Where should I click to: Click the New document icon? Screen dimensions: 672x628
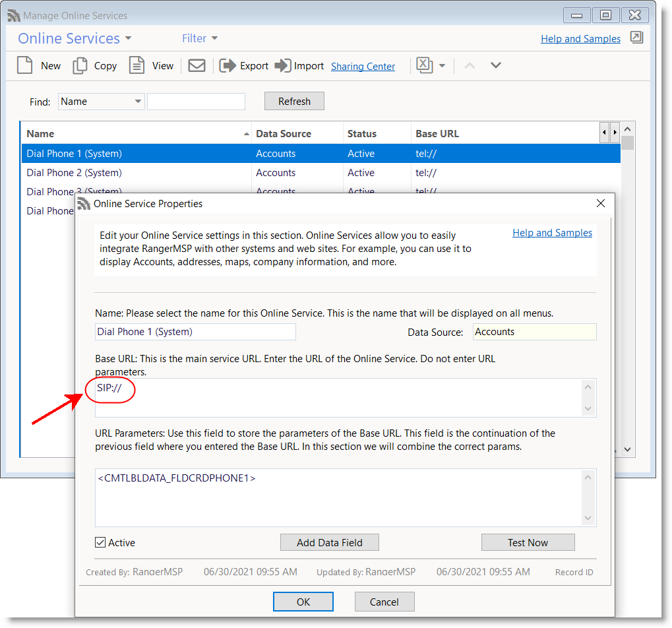coord(25,65)
